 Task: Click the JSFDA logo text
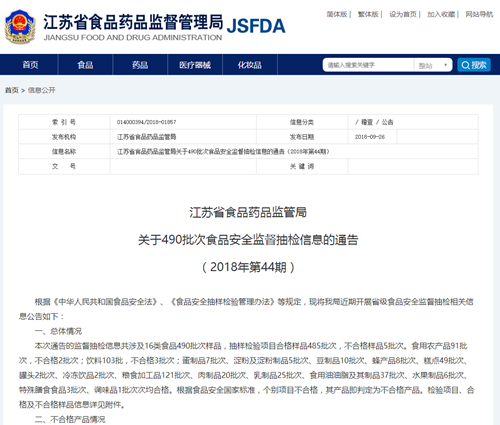(x=256, y=26)
